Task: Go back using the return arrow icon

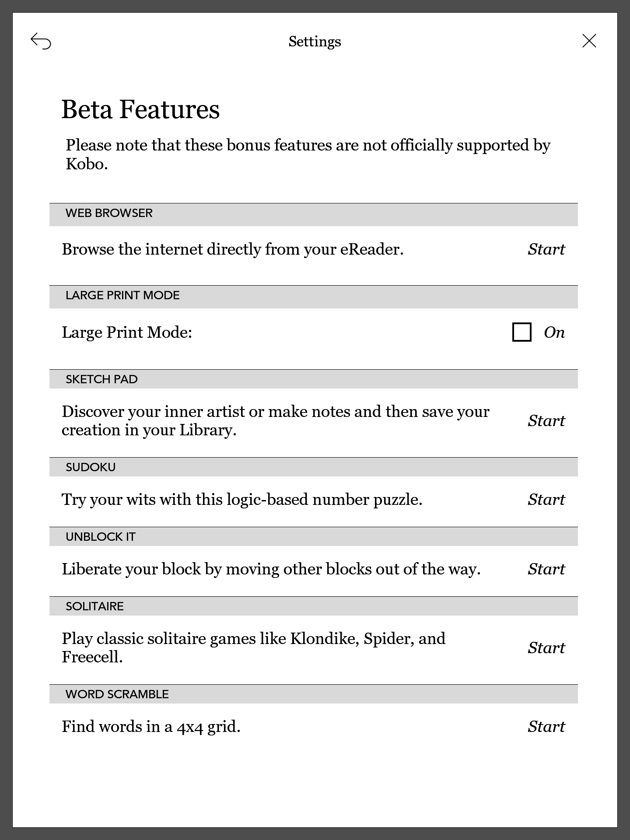Action: (x=41, y=42)
